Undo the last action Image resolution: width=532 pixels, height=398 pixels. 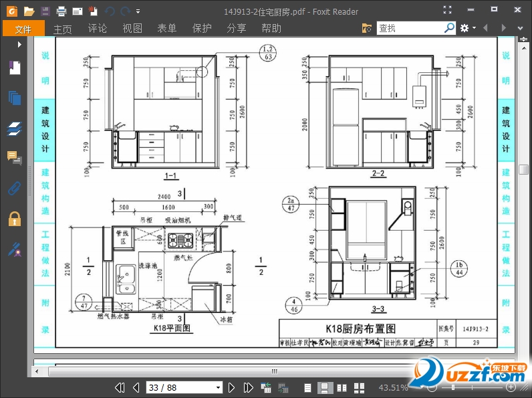click(109, 11)
